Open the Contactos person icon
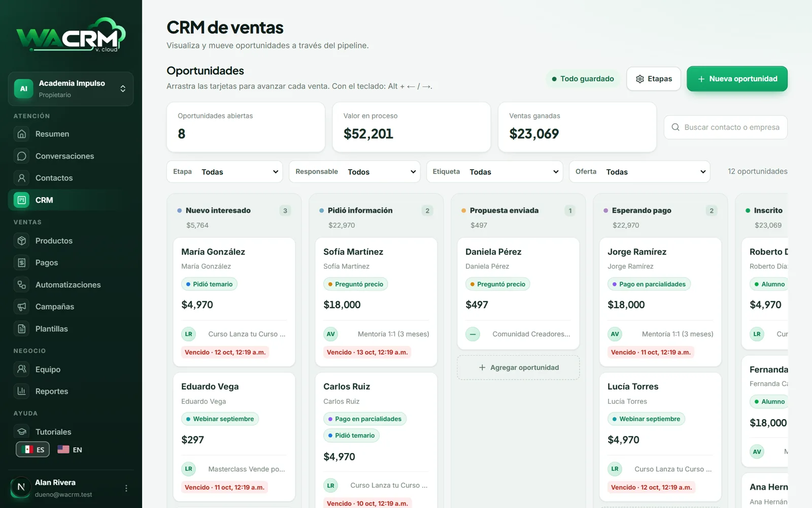 tap(22, 178)
